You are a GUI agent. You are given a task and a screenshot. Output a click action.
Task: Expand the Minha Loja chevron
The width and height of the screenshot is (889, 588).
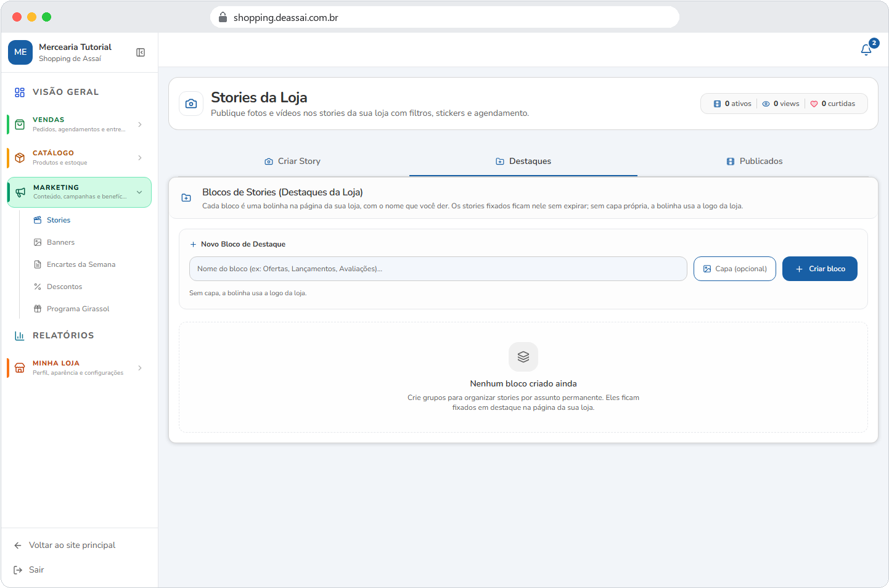[x=140, y=368]
